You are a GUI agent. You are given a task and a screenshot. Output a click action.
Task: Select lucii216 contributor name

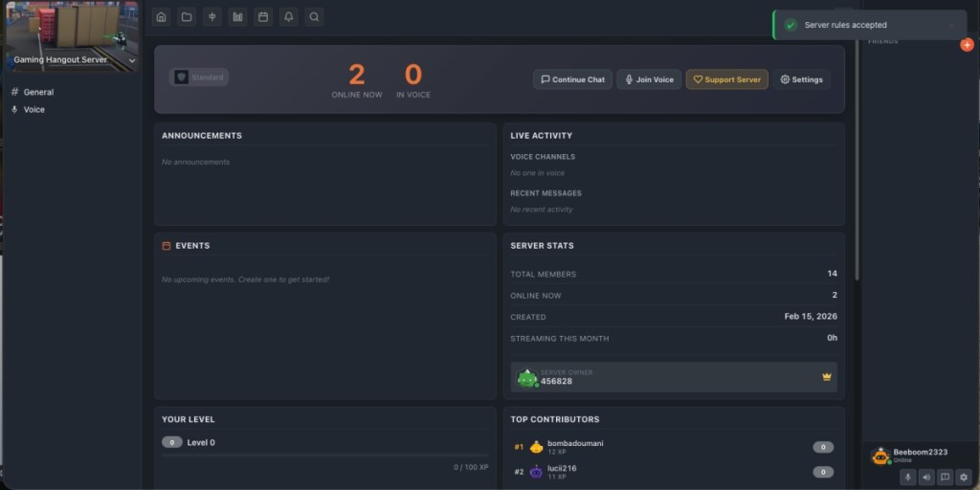click(562, 468)
